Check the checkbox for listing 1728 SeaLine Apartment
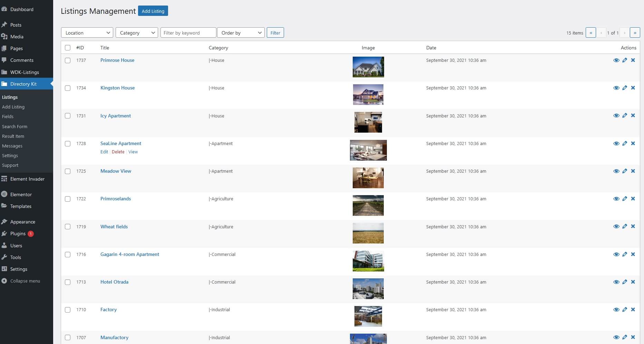 tap(68, 144)
